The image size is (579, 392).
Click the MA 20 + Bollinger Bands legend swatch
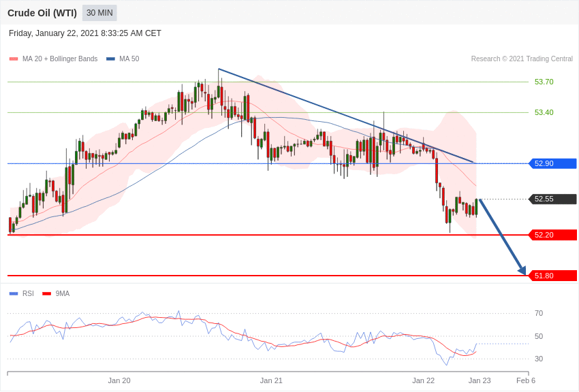14,59
